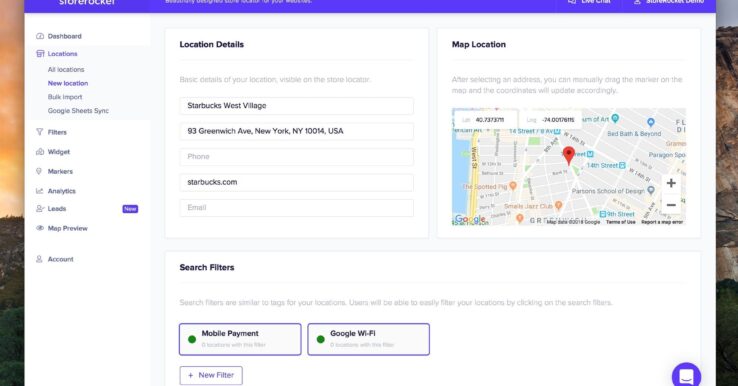
Task: Select the Markers pin icon
Action: pos(39,171)
